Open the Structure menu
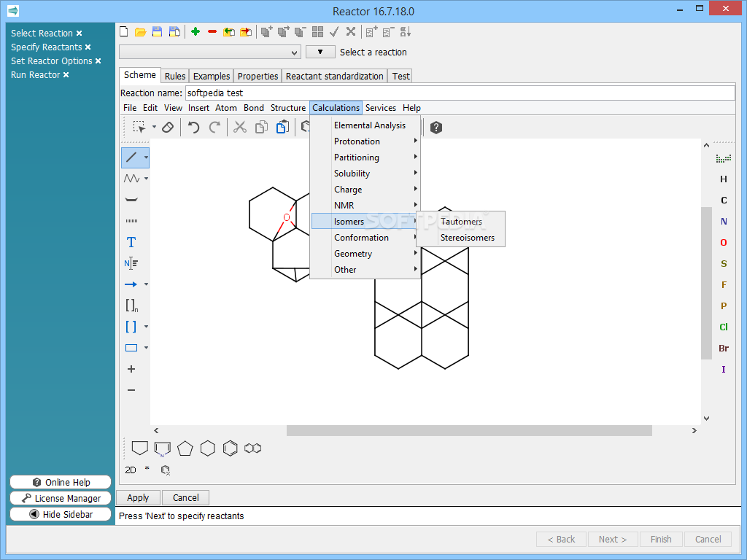 pyautogui.click(x=287, y=108)
